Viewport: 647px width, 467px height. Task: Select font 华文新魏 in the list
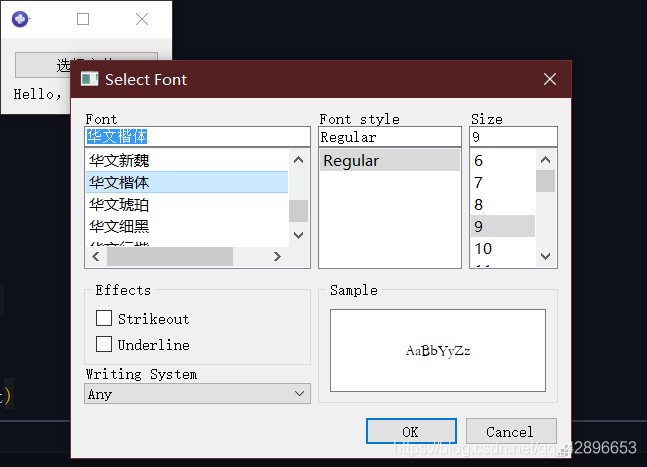click(x=187, y=160)
